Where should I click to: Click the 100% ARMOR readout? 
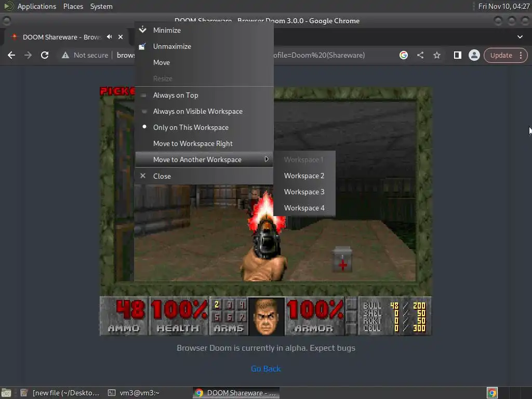314,316
